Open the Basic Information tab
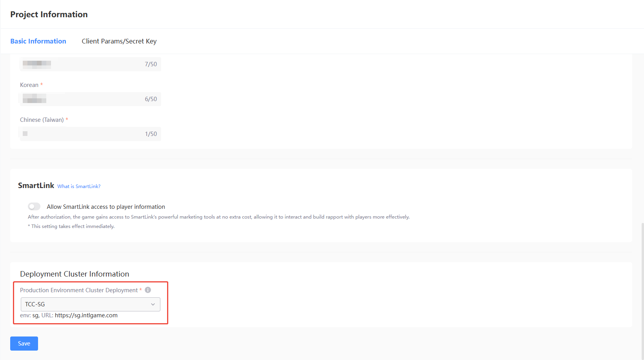This screenshot has width=644, height=360. tap(38, 41)
